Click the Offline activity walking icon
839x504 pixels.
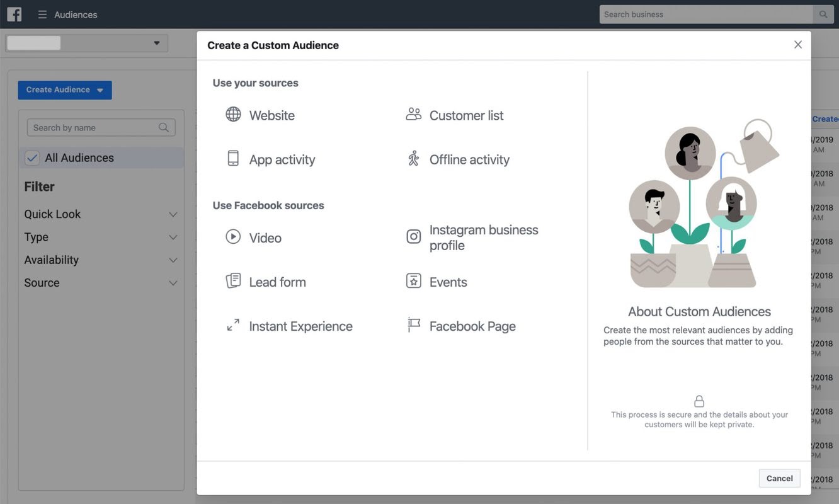[x=413, y=158]
